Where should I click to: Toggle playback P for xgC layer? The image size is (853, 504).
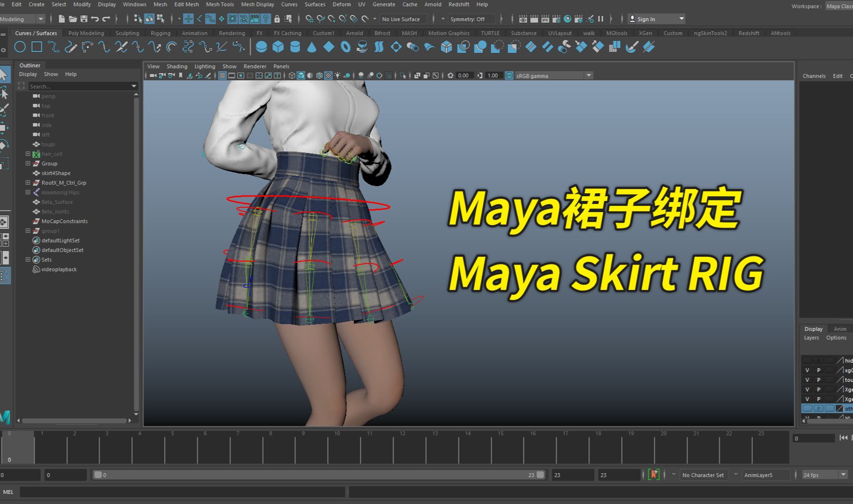[x=818, y=370]
